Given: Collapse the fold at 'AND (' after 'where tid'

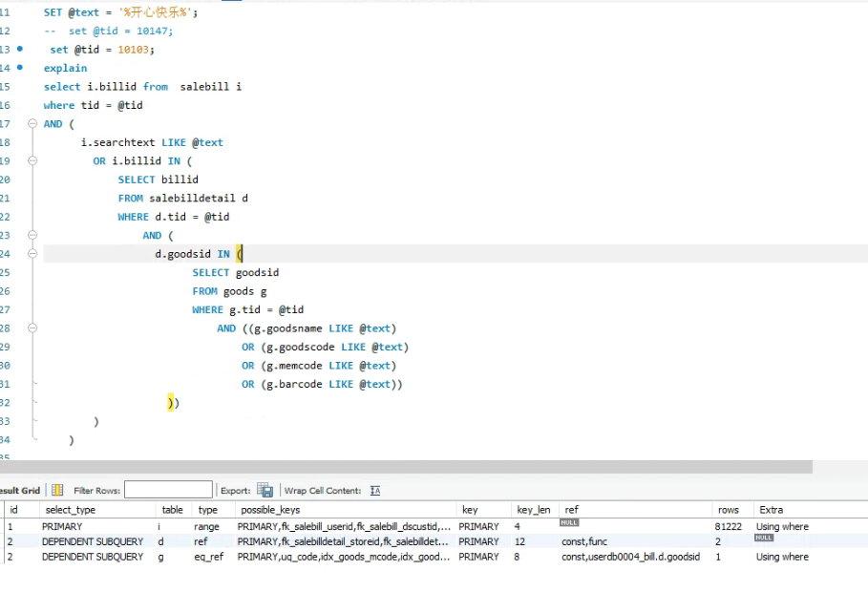Looking at the screenshot, I should (32, 123).
